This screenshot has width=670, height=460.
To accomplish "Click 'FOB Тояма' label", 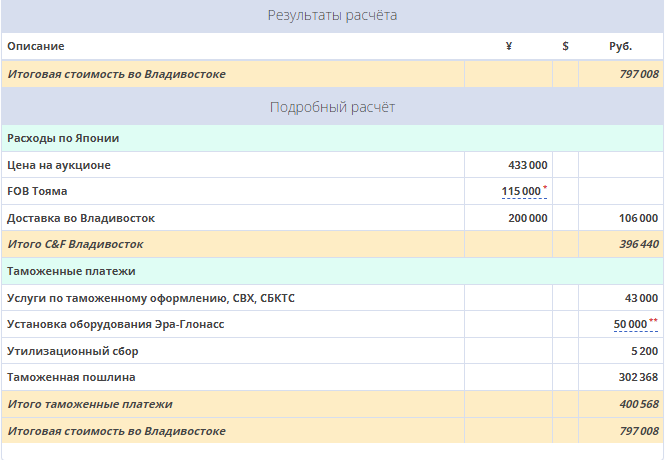I will point(37,191).
